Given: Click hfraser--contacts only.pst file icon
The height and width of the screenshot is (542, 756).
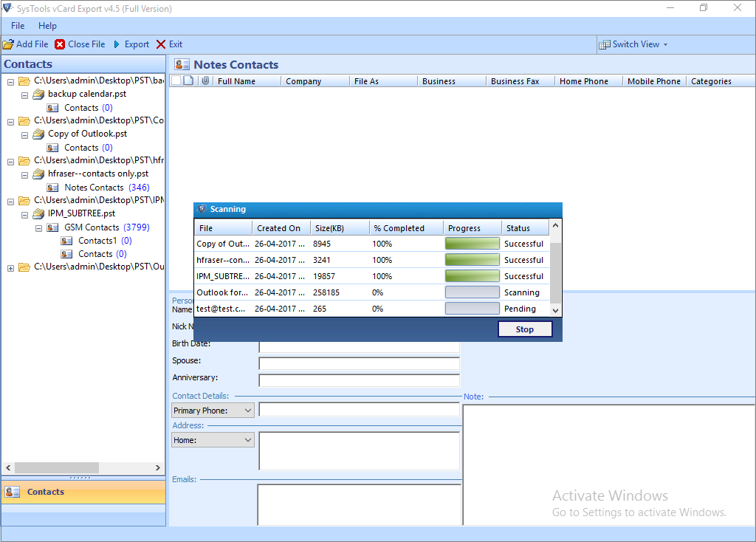Looking at the screenshot, I should point(38,174).
